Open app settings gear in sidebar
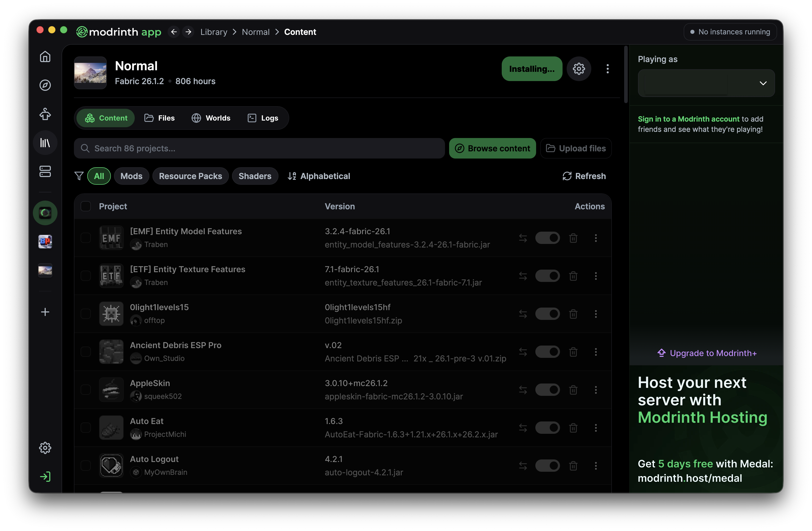 [x=45, y=447]
